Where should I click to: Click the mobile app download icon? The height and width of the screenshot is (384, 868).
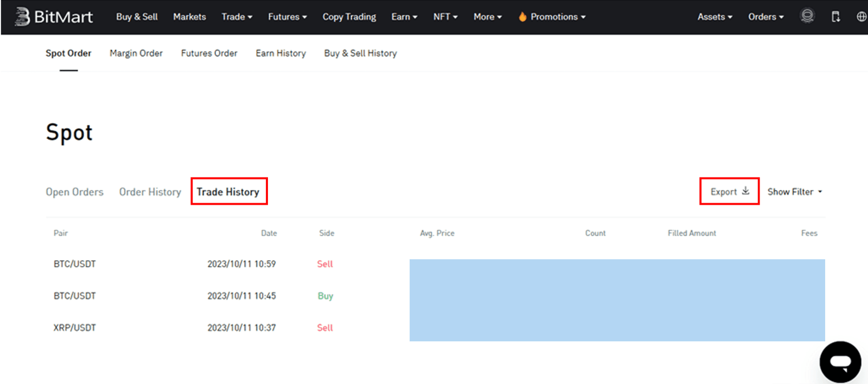pyautogui.click(x=835, y=17)
